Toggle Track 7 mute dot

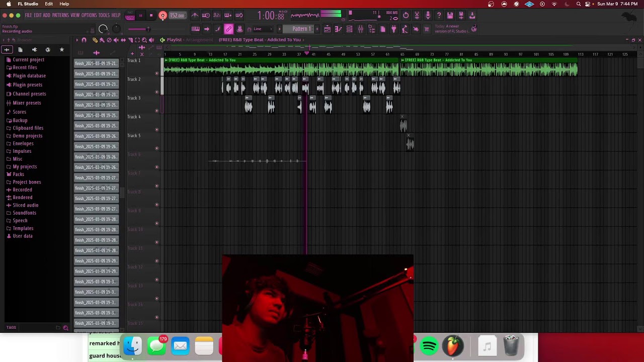coord(156,186)
